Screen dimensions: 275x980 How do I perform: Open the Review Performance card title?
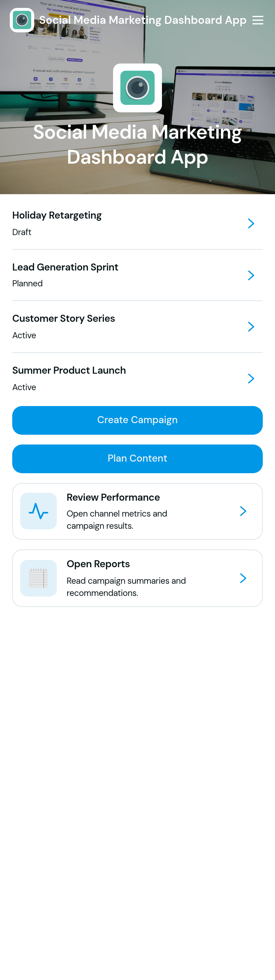click(x=113, y=497)
